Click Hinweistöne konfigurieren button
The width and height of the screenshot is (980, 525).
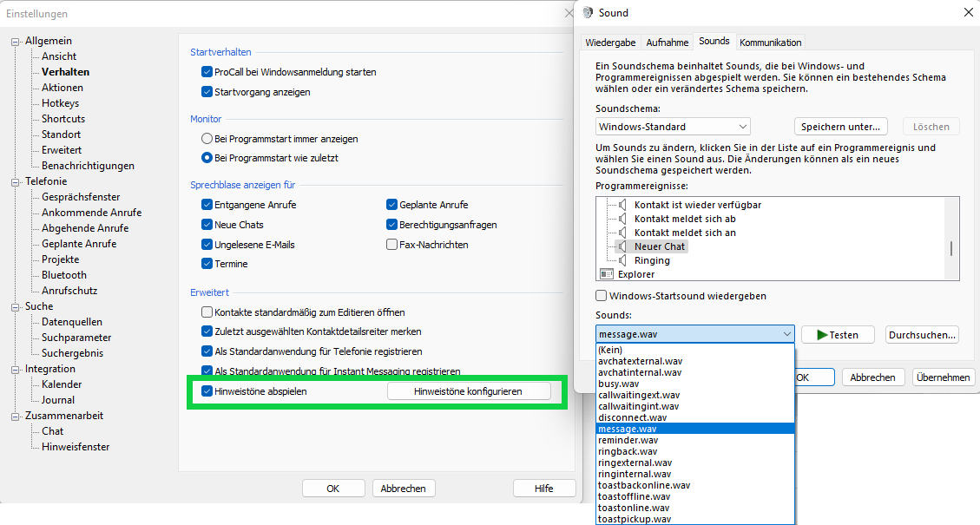[x=468, y=391]
